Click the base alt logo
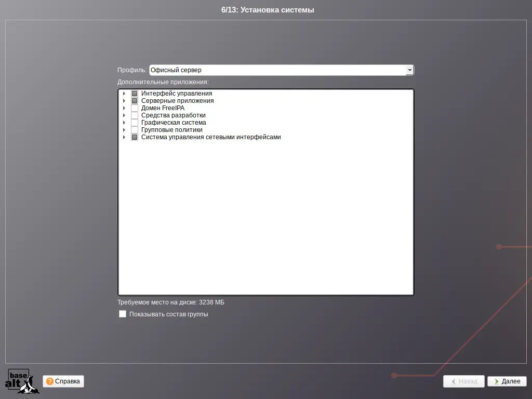 [x=22, y=381]
